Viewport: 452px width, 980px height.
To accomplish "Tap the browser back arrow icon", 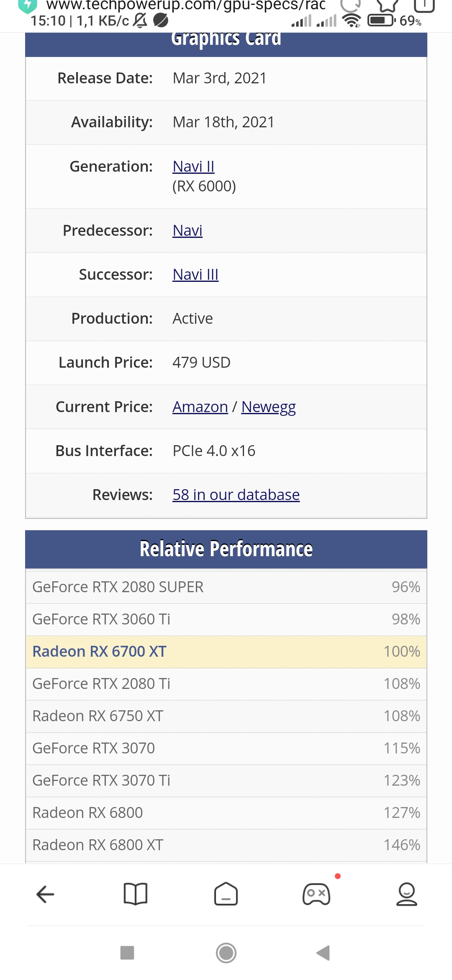I will point(45,894).
